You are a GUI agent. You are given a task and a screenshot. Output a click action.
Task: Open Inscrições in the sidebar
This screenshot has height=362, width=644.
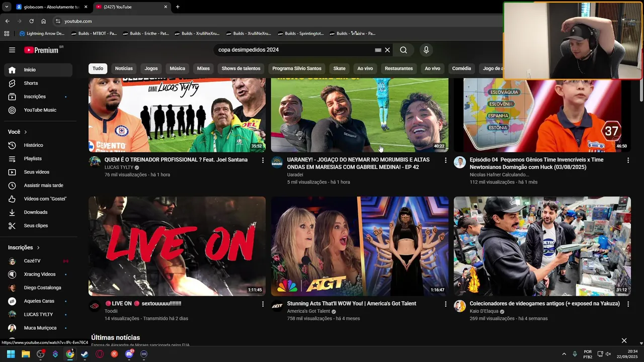[38, 97]
